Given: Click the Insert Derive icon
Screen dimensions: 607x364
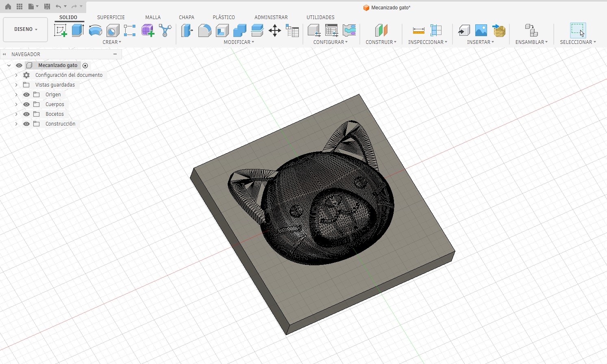Looking at the screenshot, I should 464,30.
